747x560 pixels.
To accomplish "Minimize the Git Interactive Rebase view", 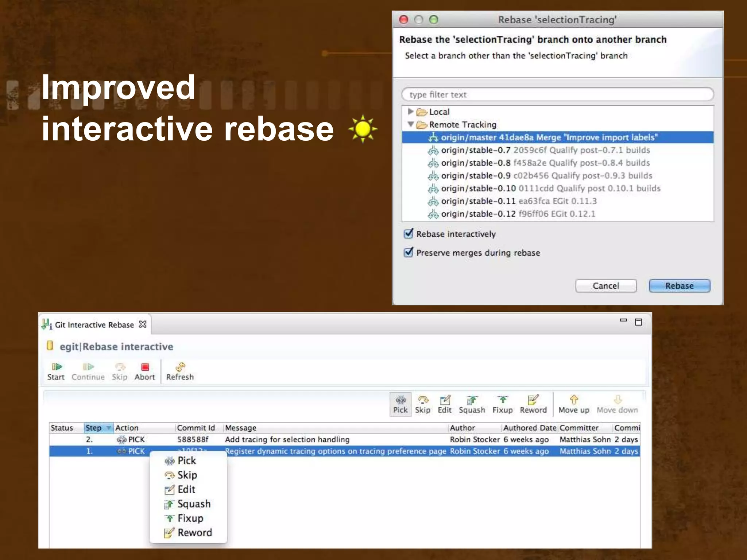I will click(623, 320).
